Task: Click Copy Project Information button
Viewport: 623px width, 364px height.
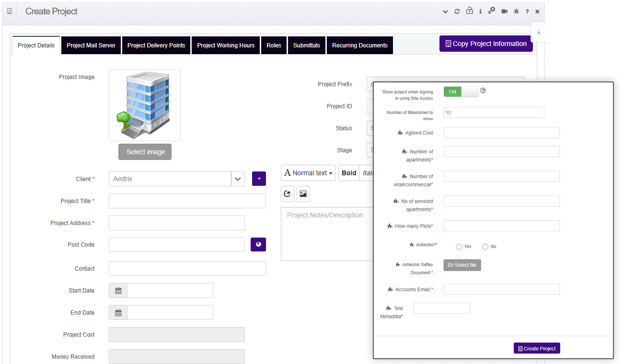Action: [485, 44]
